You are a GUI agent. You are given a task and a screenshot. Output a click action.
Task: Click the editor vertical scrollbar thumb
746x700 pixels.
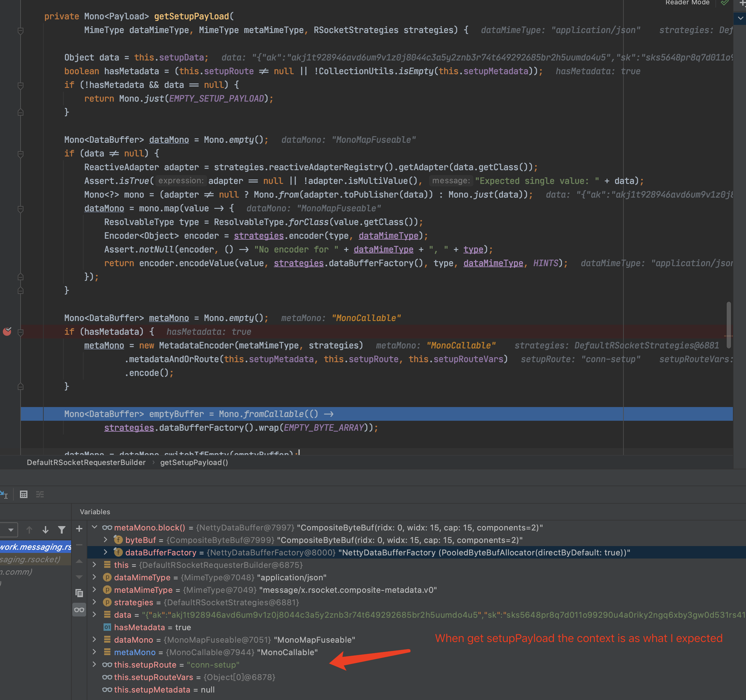[x=728, y=325]
